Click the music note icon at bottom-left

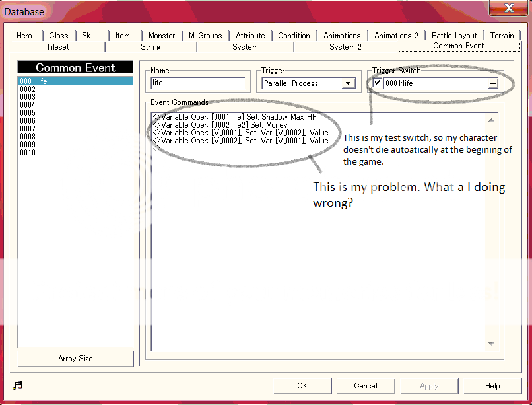16,386
